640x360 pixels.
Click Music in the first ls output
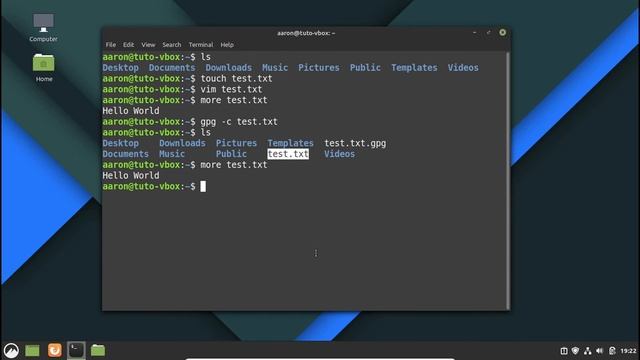coord(275,68)
